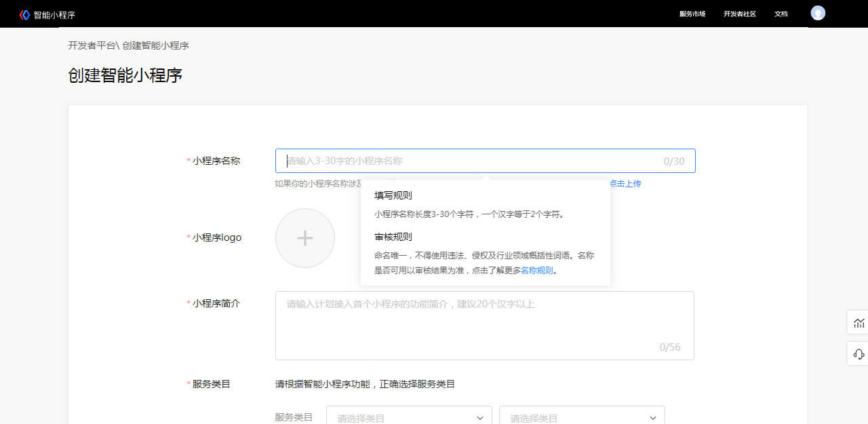Select 服务市场 in the top navigation

coord(692,13)
